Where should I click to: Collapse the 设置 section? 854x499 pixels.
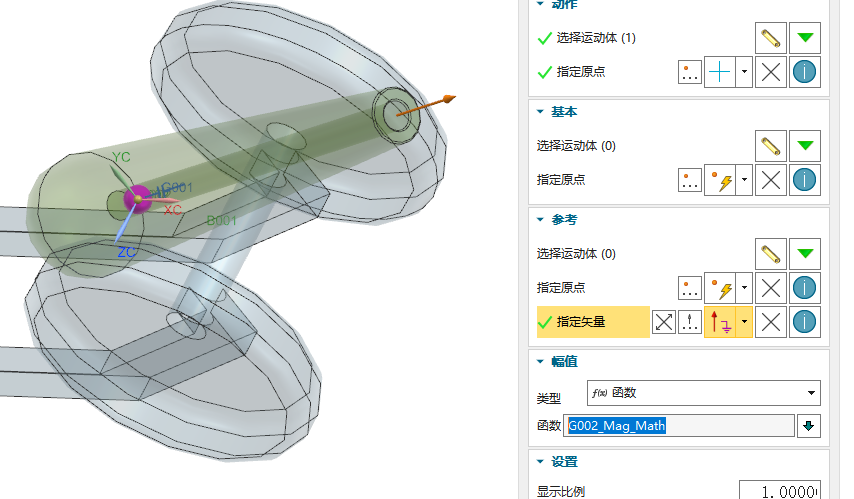pos(541,462)
